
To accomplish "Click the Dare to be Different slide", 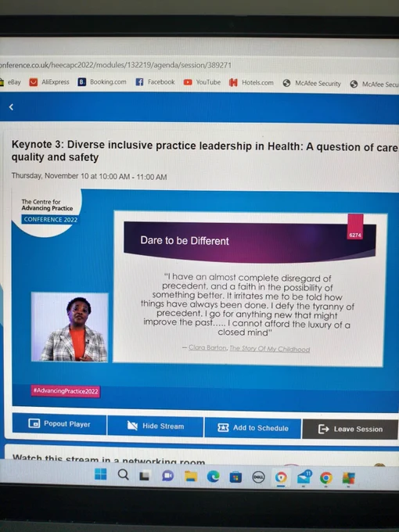I will [250, 289].
